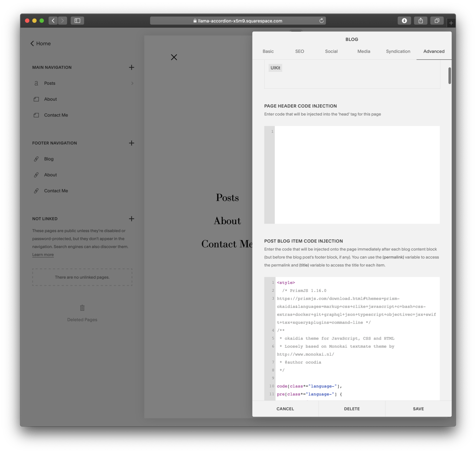Add a page to Main Navigation
Image resolution: width=476 pixels, height=453 pixels.
(131, 67)
